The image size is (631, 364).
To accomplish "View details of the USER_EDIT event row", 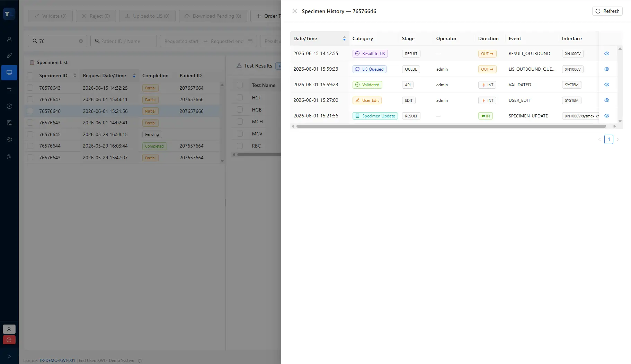I will [606, 100].
